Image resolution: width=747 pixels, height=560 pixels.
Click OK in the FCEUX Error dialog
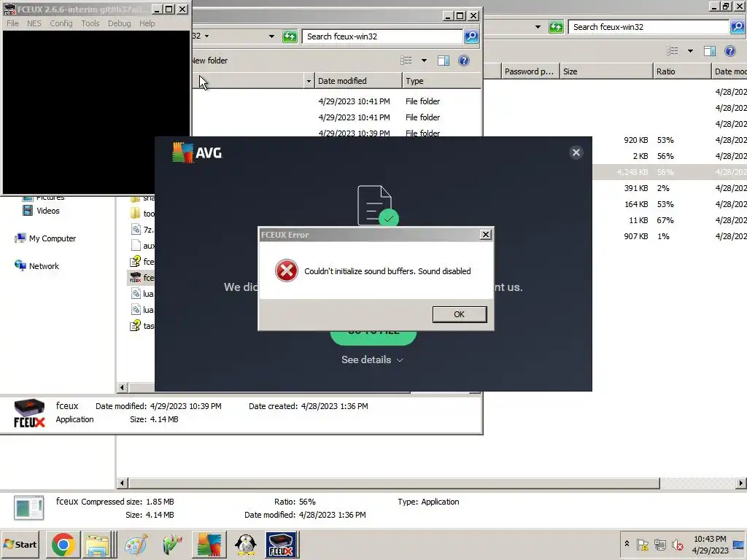point(460,314)
